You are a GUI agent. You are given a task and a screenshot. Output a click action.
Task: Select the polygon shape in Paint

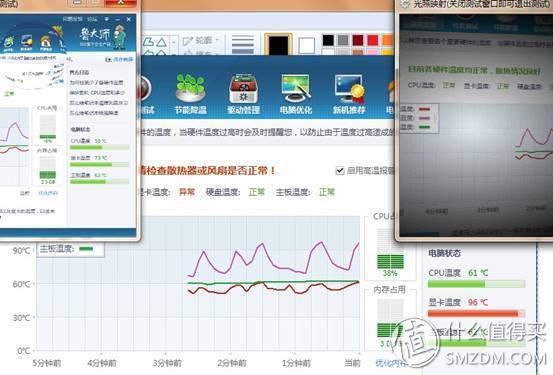(148, 42)
